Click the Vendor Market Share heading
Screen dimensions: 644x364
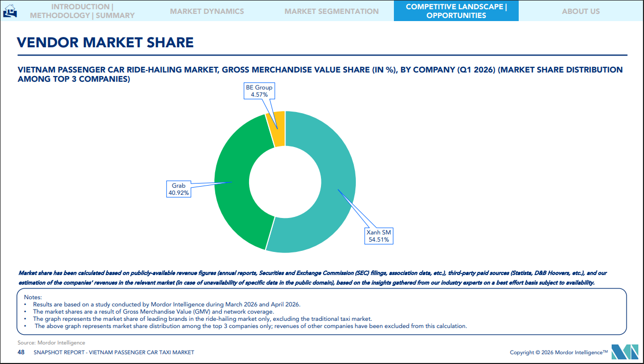[105, 42]
